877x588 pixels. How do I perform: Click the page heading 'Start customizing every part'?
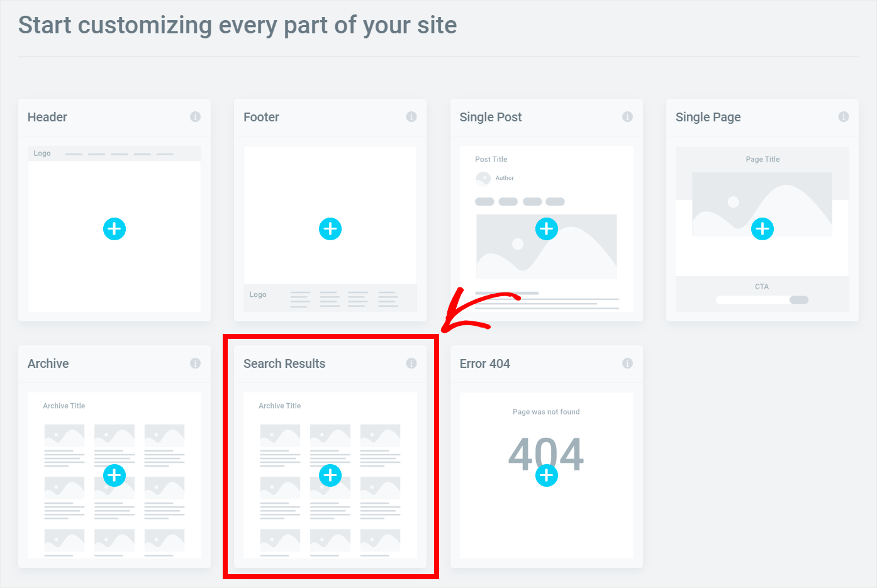pyautogui.click(x=238, y=26)
